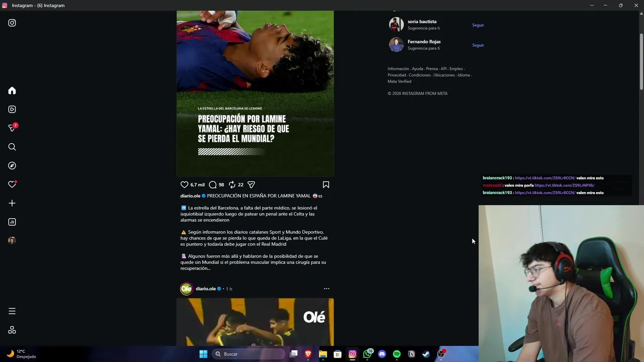Open the three-dot options on the second diario.ole post
This screenshot has height=362, width=644.
[x=327, y=289]
